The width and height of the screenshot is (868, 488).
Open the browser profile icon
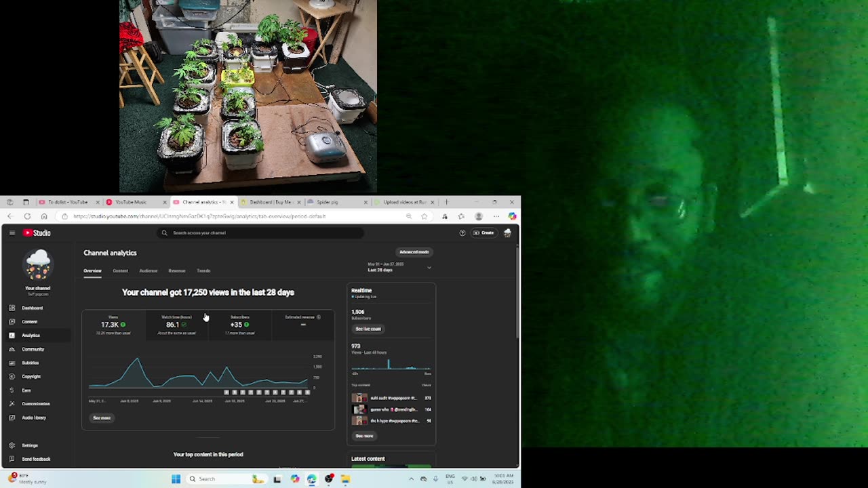479,216
